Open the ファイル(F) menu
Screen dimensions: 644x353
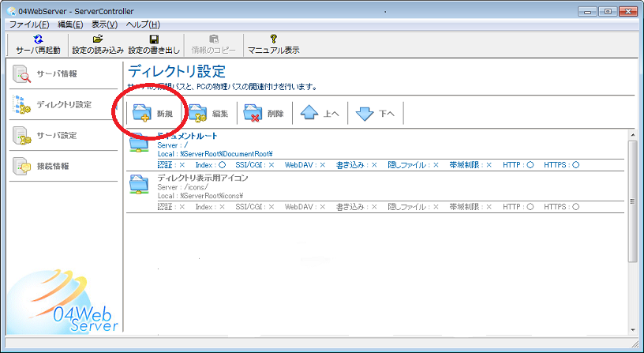(29, 24)
